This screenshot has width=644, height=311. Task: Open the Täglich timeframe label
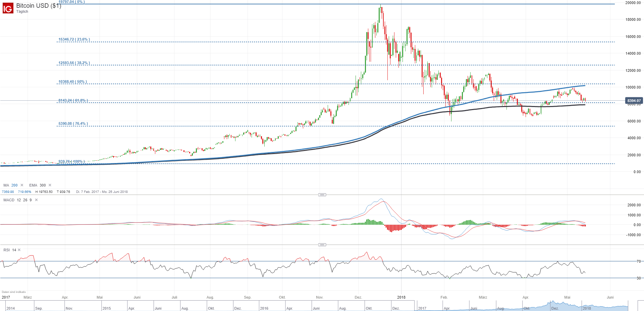22,12
